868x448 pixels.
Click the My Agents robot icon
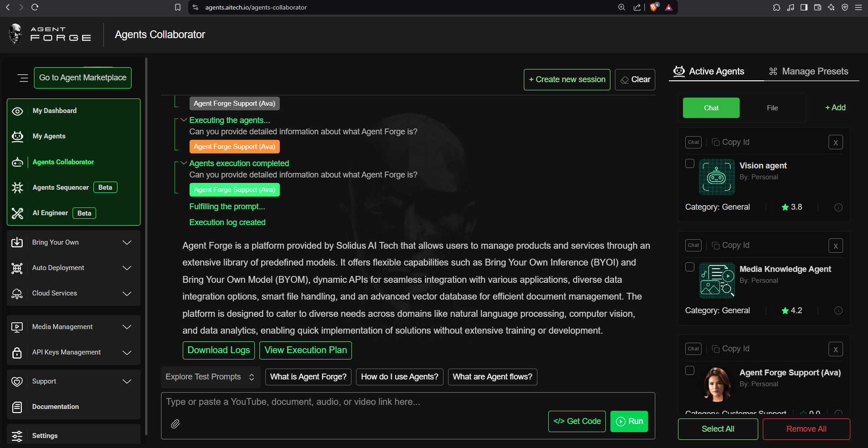click(17, 137)
